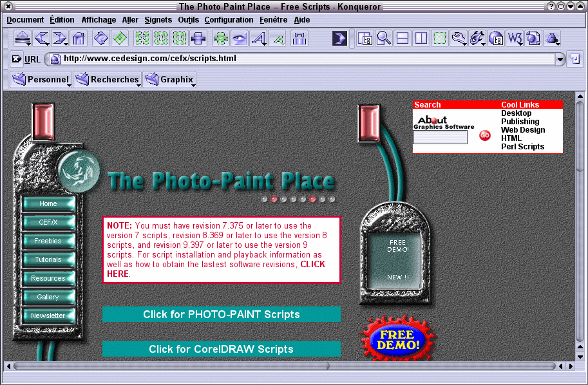Click the URL address field
Screen dimensions: 588x385
(x=304, y=59)
